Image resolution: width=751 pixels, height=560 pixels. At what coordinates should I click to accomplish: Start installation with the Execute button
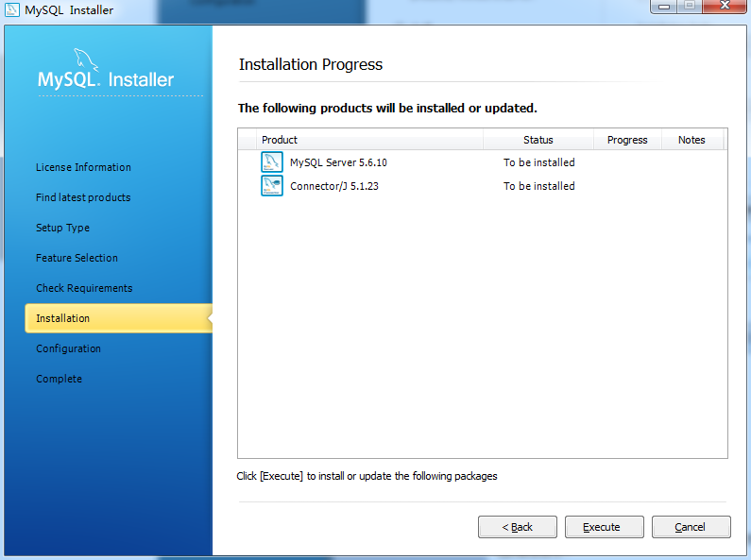click(604, 527)
